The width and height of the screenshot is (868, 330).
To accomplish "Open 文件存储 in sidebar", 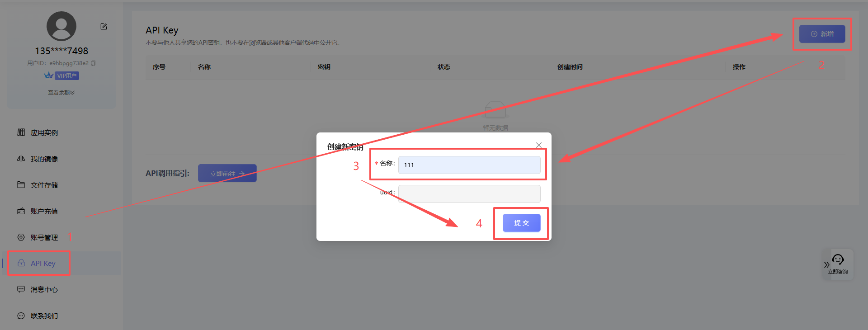I will click(x=44, y=185).
